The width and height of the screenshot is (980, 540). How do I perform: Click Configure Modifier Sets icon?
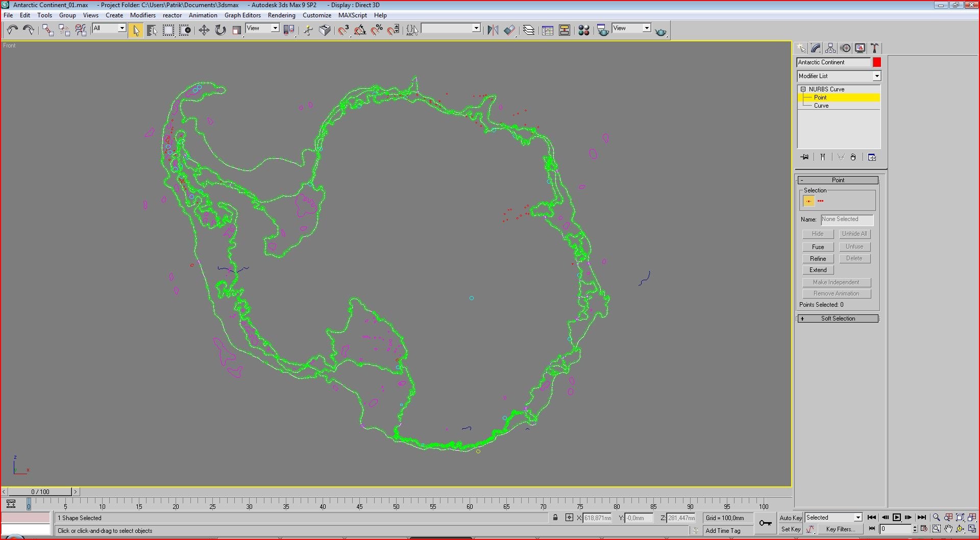(x=872, y=157)
